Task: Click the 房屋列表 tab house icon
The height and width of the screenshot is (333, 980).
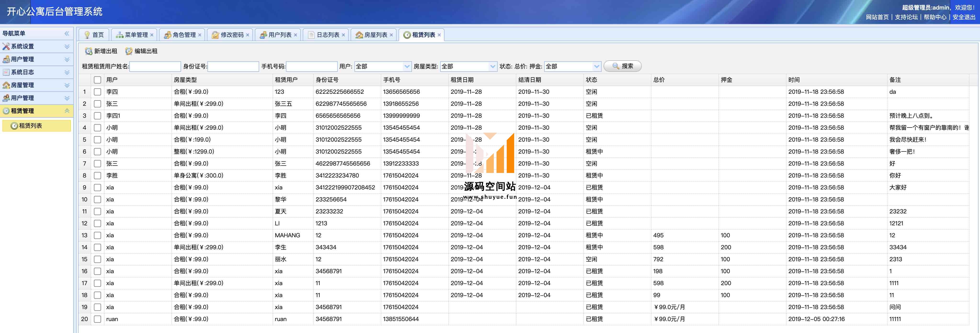Action: 359,35
